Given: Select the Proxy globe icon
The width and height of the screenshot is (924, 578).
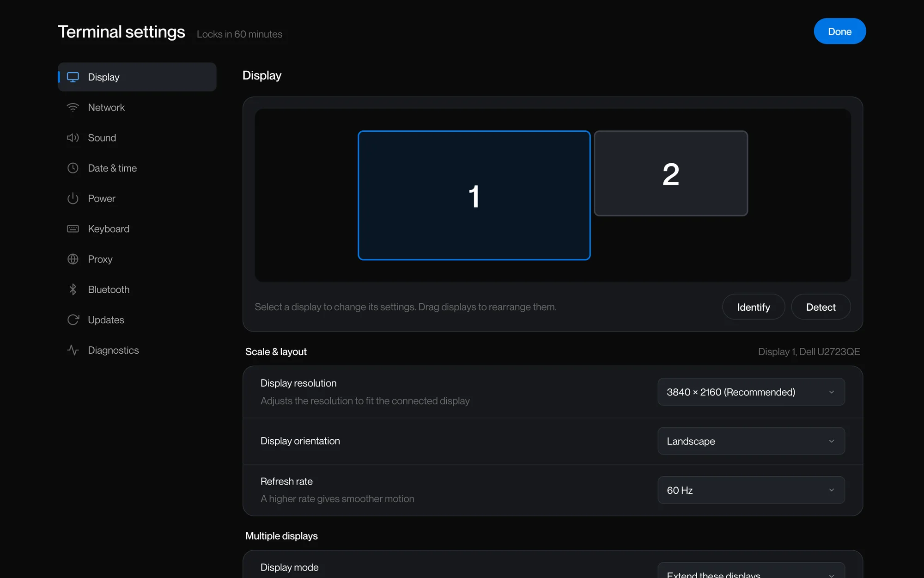Looking at the screenshot, I should 73,259.
